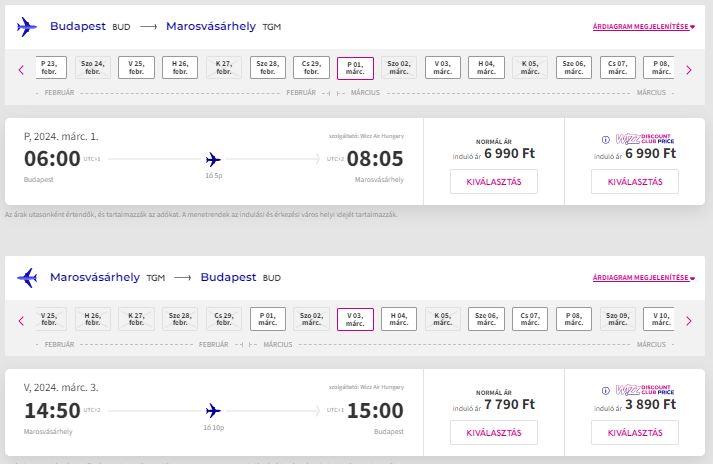This screenshot has width=713, height=464.
Task: Select outbound date V 03, márc.
Action: [x=442, y=68]
